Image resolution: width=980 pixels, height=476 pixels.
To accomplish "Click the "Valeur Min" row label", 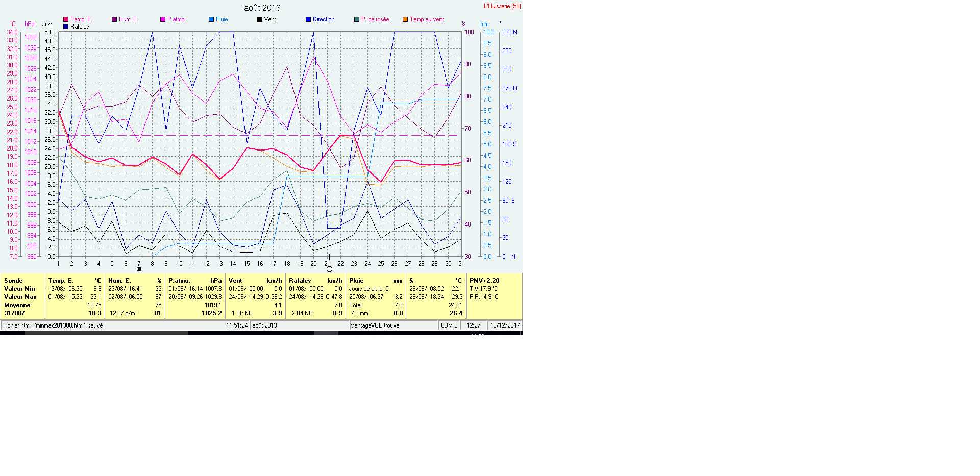I will tap(19, 289).
